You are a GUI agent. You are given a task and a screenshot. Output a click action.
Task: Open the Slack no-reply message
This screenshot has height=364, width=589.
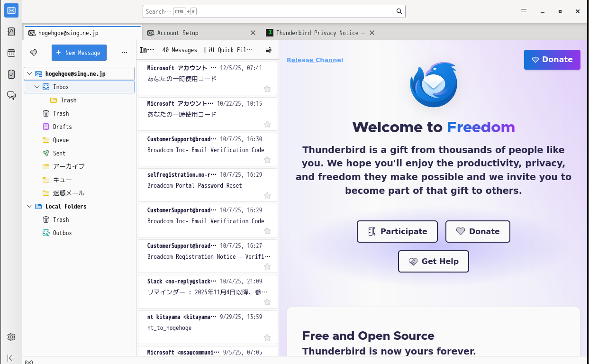click(x=208, y=291)
